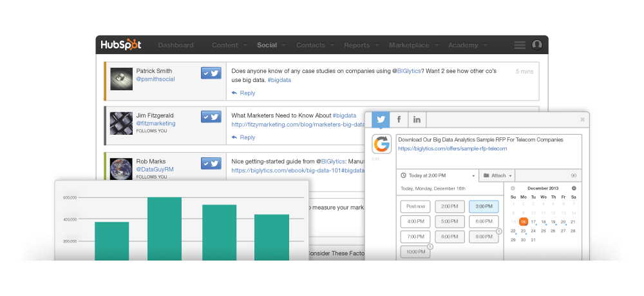Open the Attach dropdown

pos(497,175)
